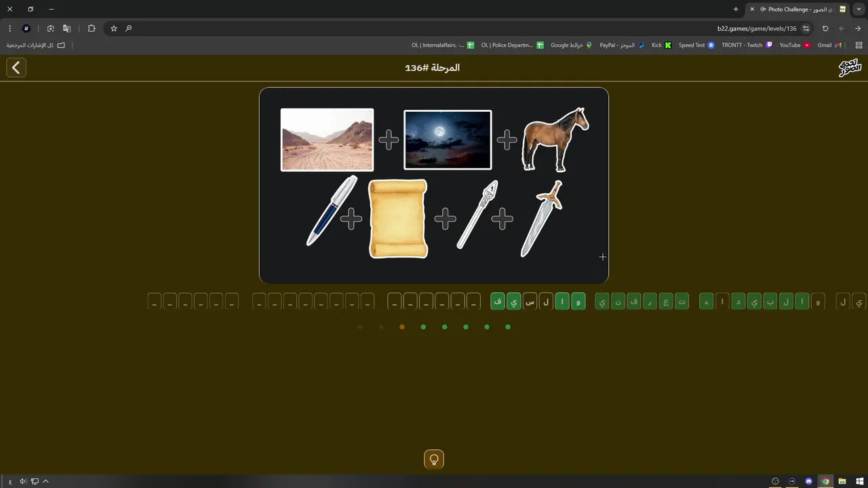Viewport: 868px width, 488px height.
Task: Open the all bookmarks folder
Action: [36, 45]
